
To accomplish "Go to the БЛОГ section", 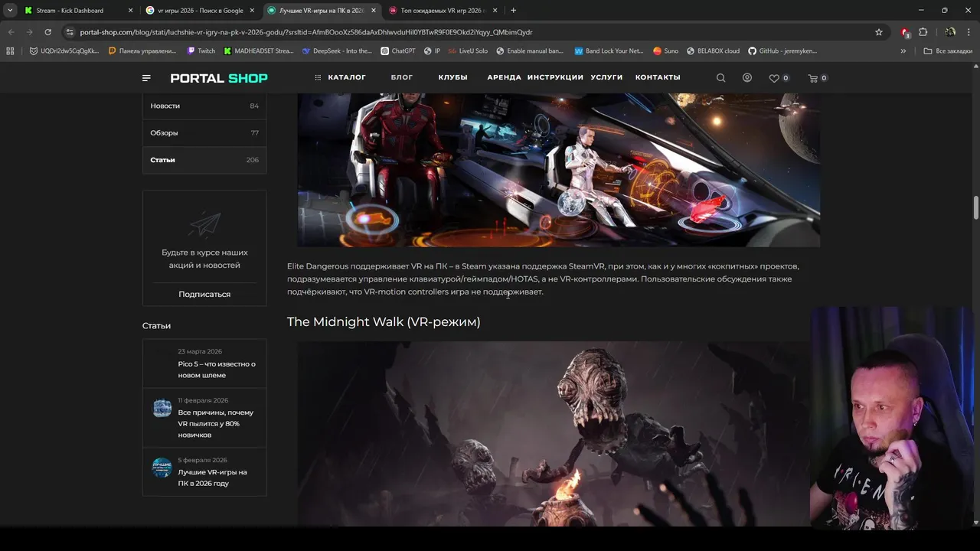I will (x=402, y=77).
